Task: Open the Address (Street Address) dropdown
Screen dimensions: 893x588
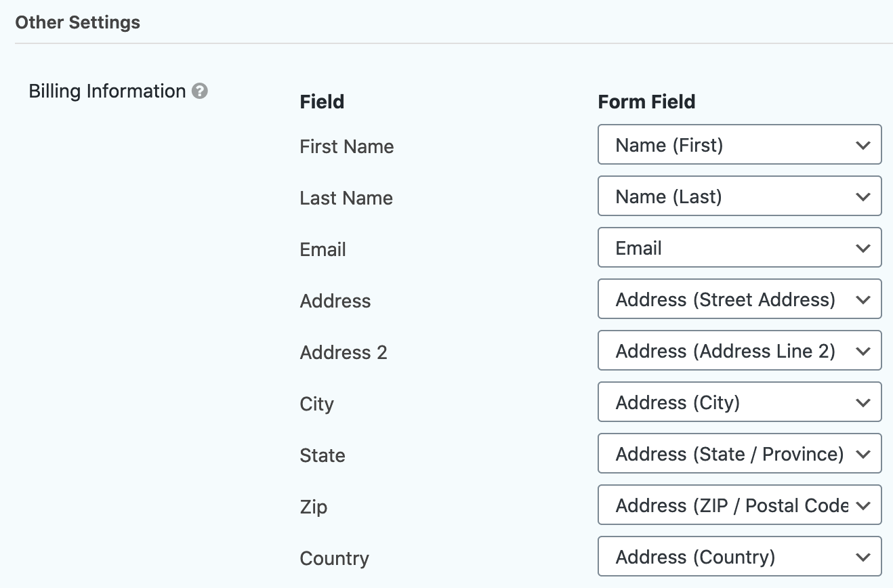Action: pyautogui.click(x=739, y=299)
